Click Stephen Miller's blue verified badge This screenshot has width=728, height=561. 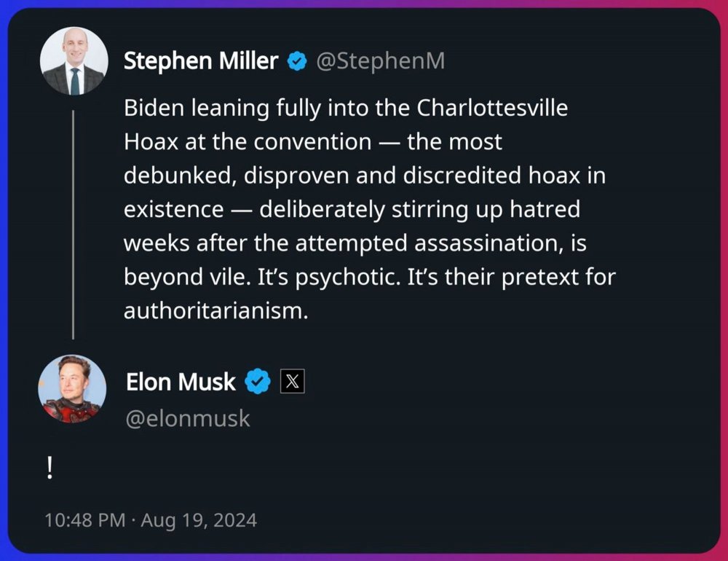(297, 62)
